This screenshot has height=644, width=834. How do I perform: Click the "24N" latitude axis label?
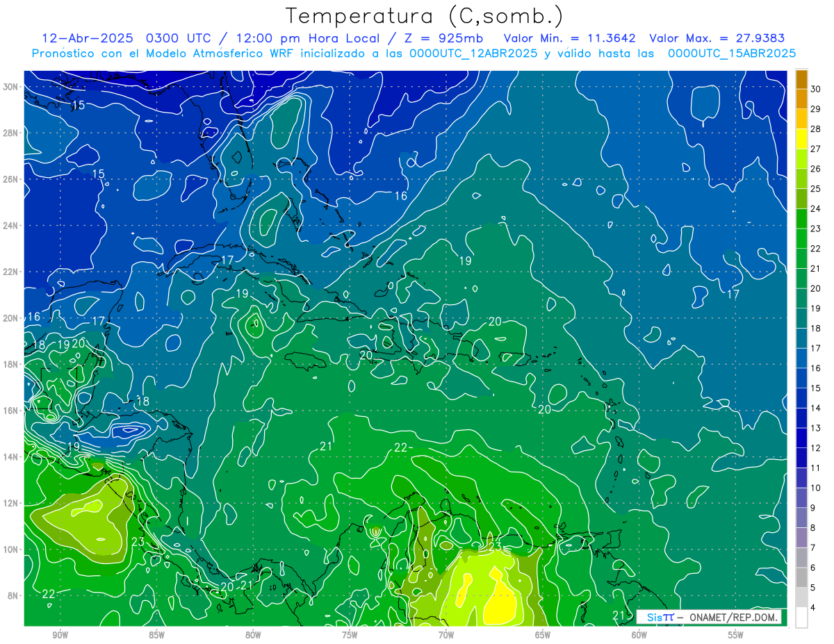click(x=10, y=226)
